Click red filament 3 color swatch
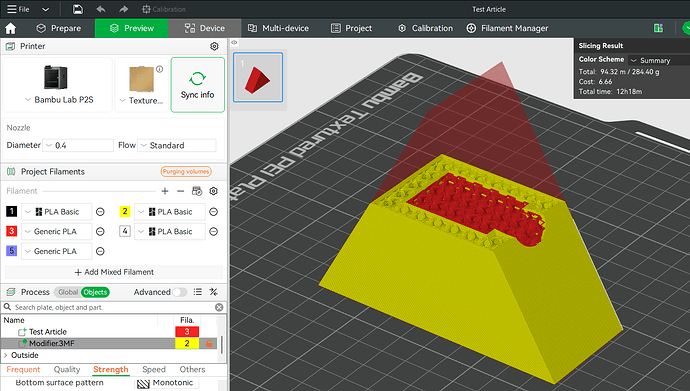This screenshot has height=391, width=690. [x=11, y=231]
